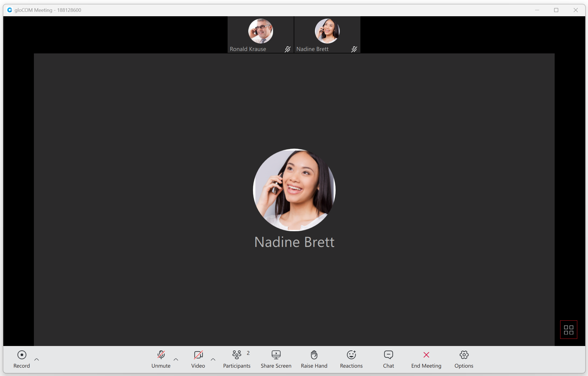Open the Share Screen panel
Viewport: 588px width, 376px height.
pyautogui.click(x=276, y=359)
